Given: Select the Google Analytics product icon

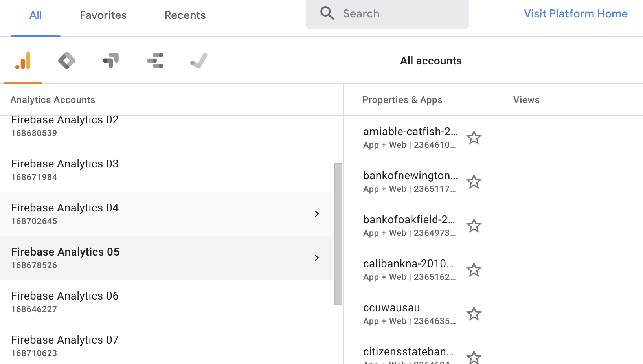Looking at the screenshot, I should pyautogui.click(x=22, y=61).
